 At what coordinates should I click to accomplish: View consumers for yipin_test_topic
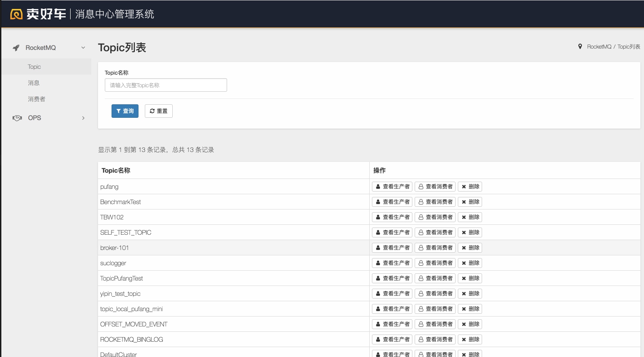tap(435, 294)
